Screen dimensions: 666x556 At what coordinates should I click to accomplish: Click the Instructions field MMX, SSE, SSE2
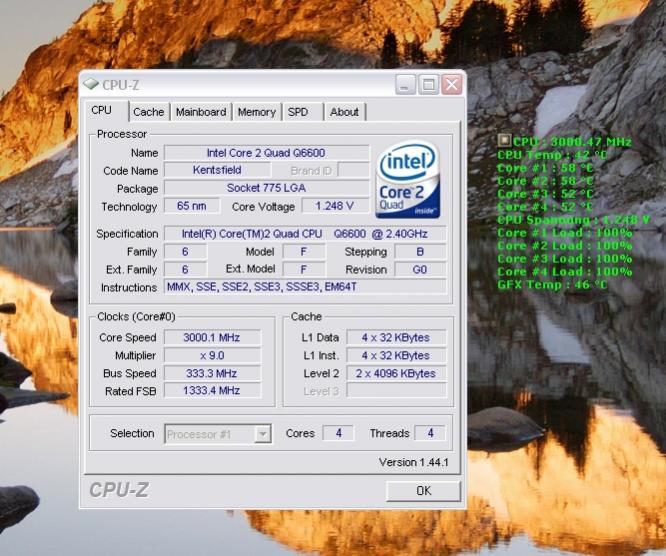pos(305,287)
